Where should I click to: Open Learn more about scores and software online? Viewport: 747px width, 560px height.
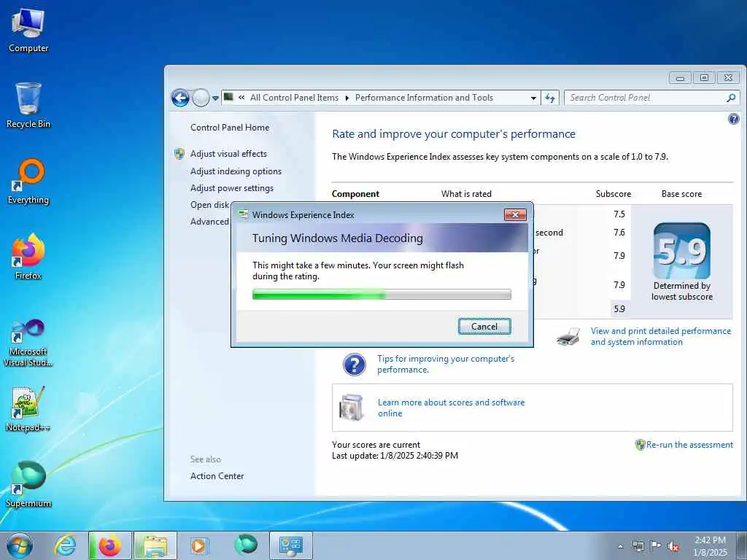451,408
